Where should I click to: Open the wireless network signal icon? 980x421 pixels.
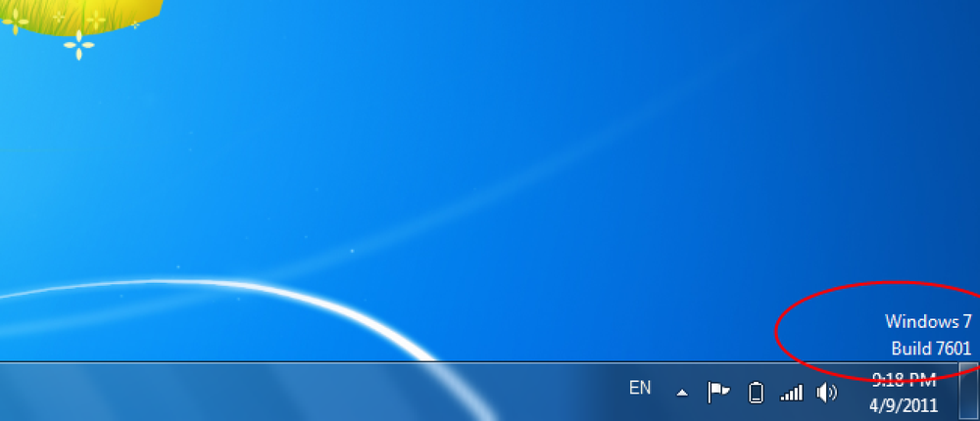(x=791, y=393)
